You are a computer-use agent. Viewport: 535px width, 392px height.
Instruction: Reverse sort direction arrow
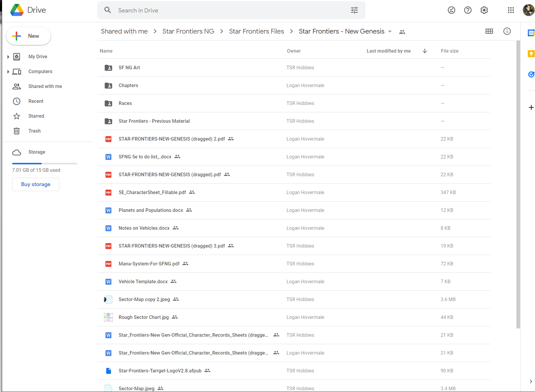(x=424, y=51)
